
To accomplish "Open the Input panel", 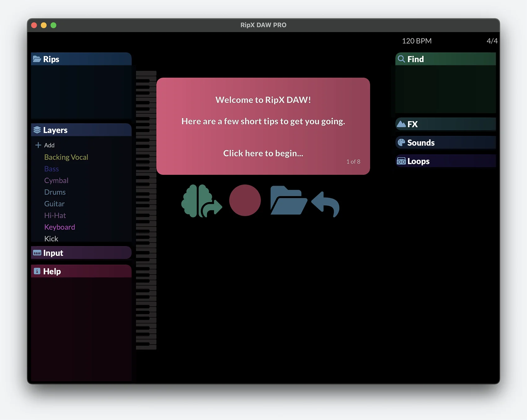I will click(81, 253).
